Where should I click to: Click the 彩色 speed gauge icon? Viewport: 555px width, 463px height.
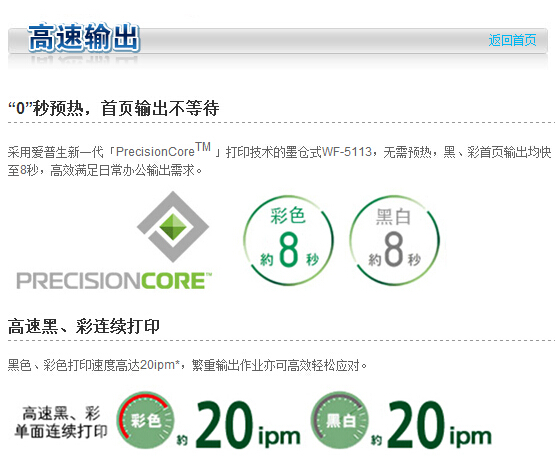pyautogui.click(x=145, y=420)
